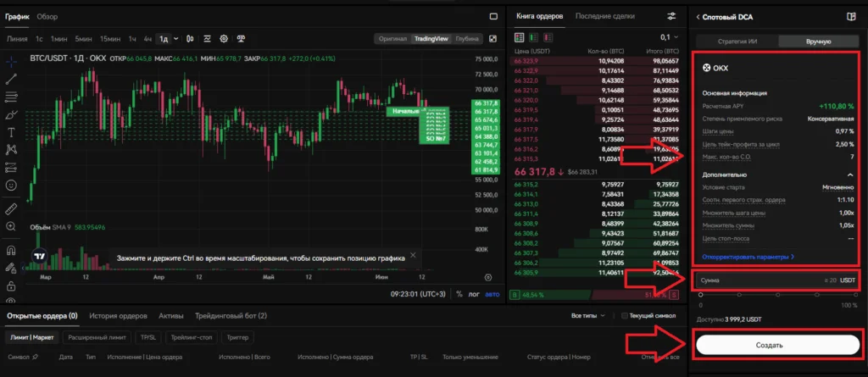Image resolution: width=868 pixels, height=377 pixels.
Task: Switch to Последние сделки tab
Action: click(x=604, y=16)
